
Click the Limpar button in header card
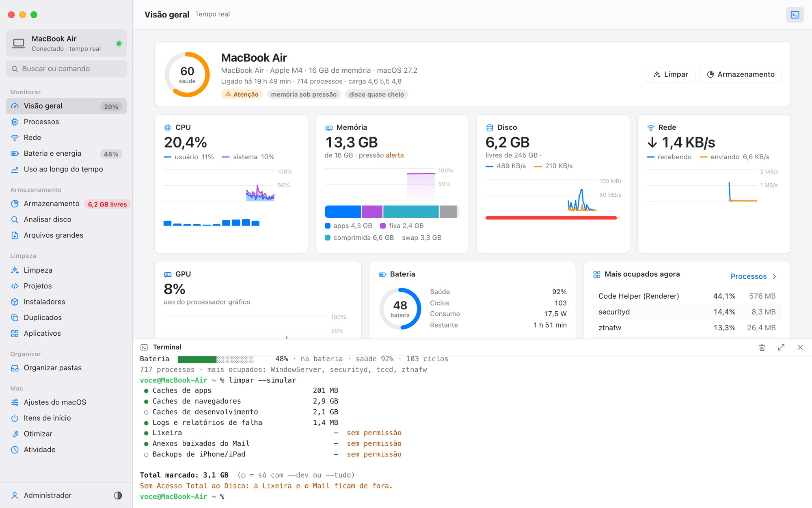[671, 74]
